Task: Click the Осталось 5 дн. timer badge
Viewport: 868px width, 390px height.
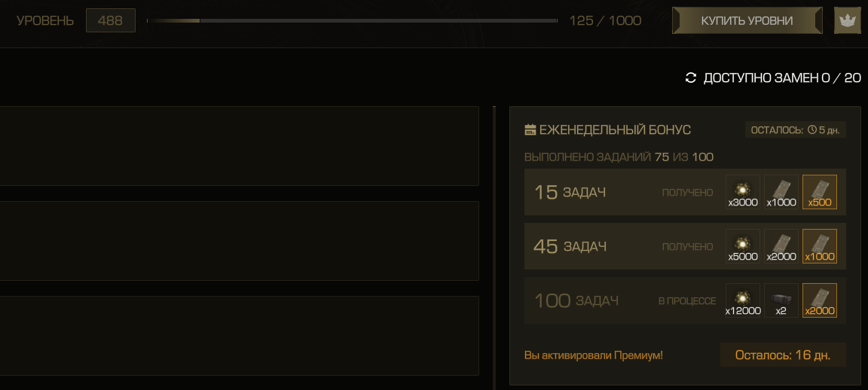Action: click(796, 130)
